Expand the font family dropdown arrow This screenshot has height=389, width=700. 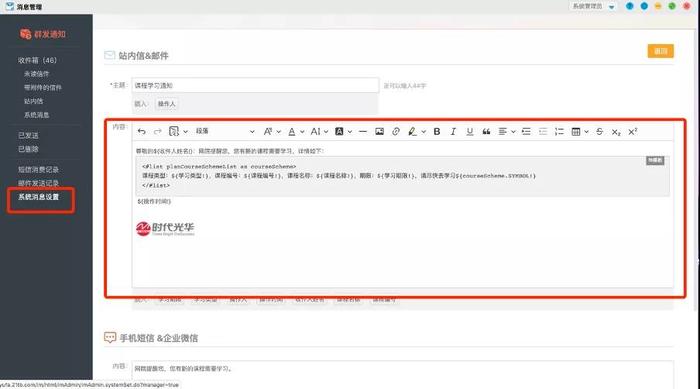pos(279,132)
